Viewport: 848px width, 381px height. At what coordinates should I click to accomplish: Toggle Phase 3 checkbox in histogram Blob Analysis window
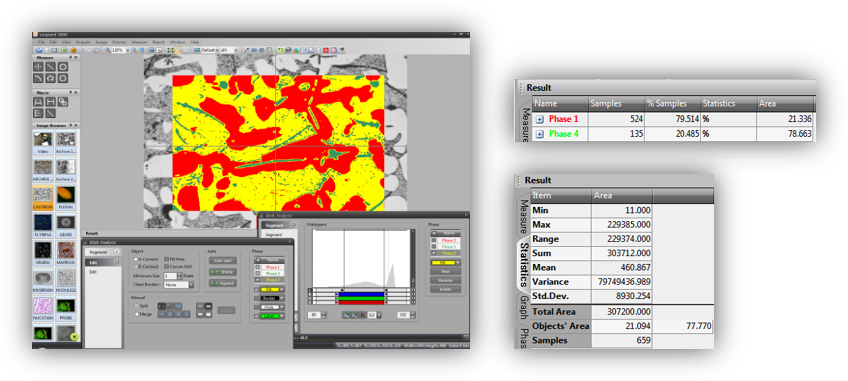pos(434,253)
